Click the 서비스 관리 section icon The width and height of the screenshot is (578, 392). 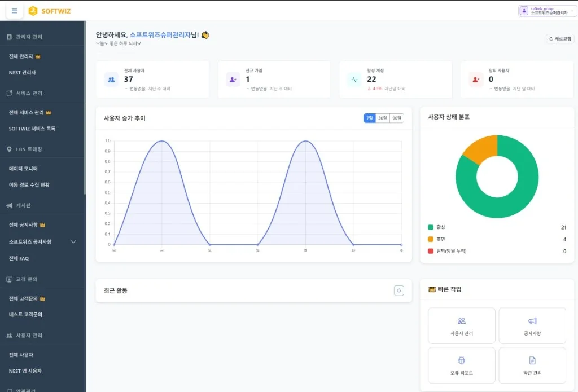coord(9,93)
